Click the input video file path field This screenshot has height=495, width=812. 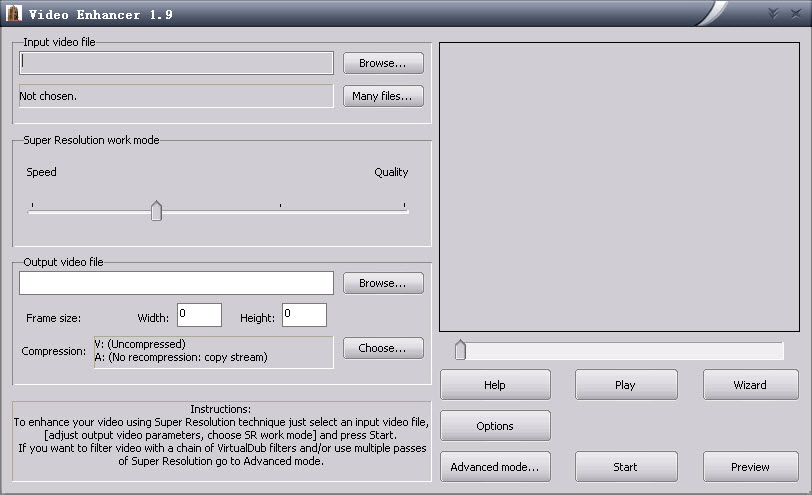(176, 63)
